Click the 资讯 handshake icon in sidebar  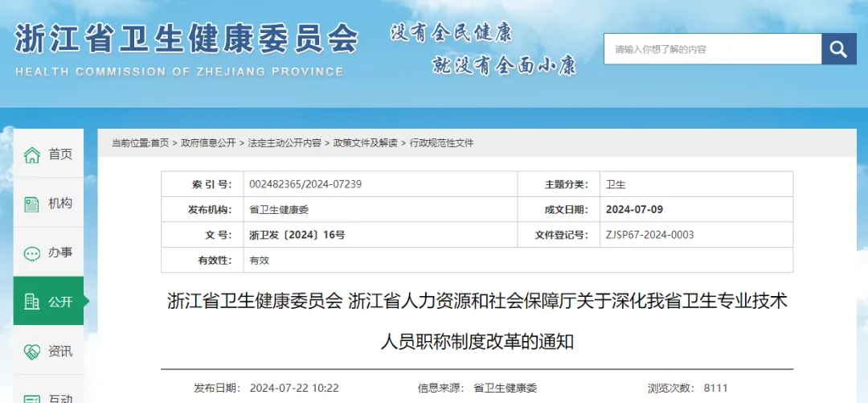coord(31,352)
